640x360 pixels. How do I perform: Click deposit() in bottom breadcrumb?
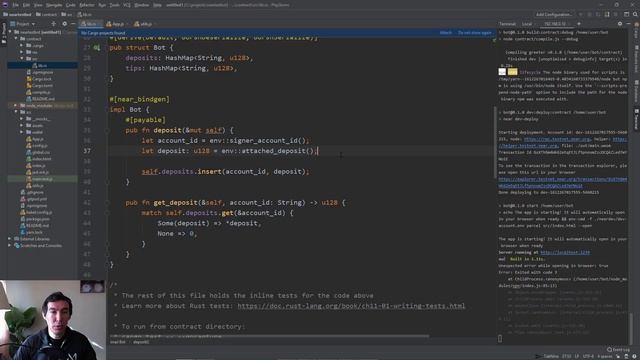(x=141, y=342)
